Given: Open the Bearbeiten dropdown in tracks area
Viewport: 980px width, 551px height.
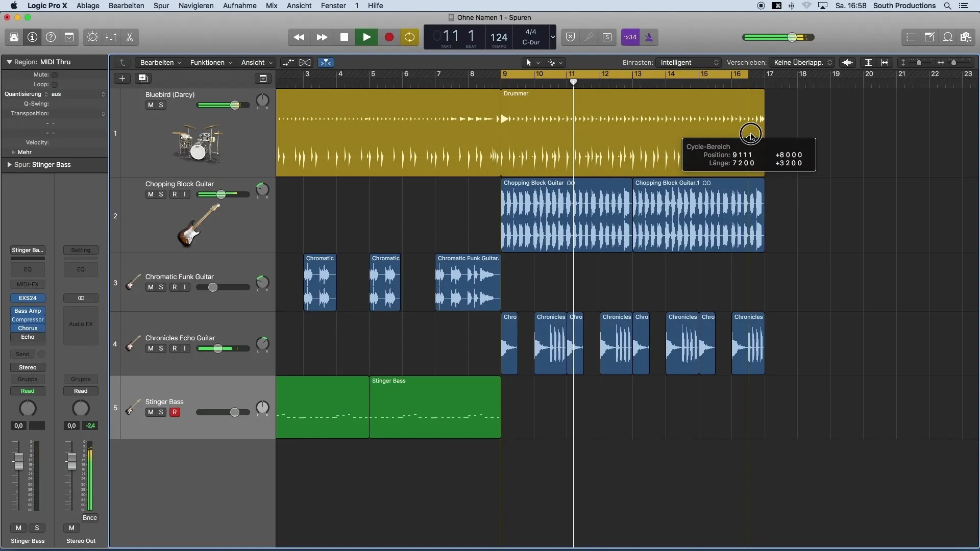Looking at the screenshot, I should 160,62.
